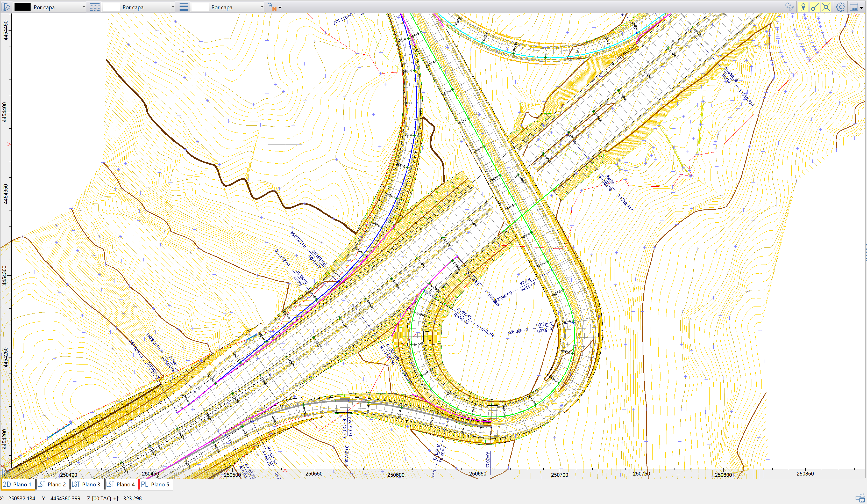Open the layer properties palette icon
867x504 pixels.
click(6, 7)
